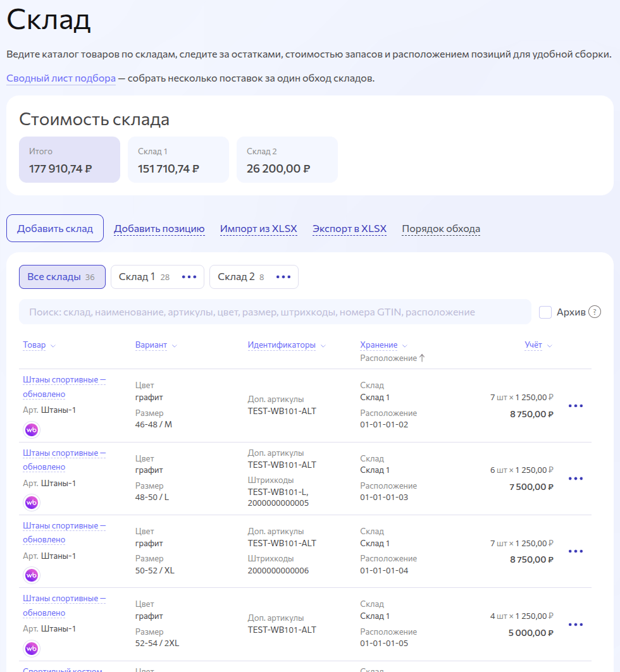Open row actions for location 01-01-01-05

(576, 625)
